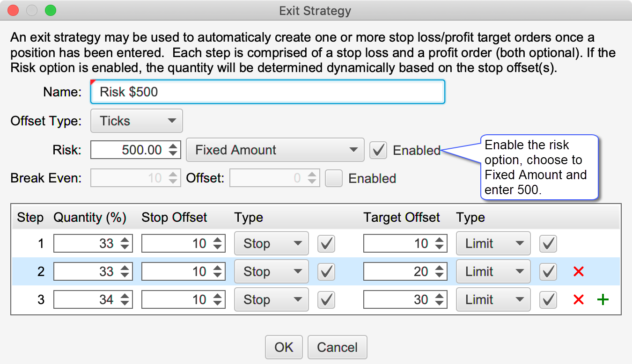Open the Offset Type Ticks dropdown

(136, 121)
